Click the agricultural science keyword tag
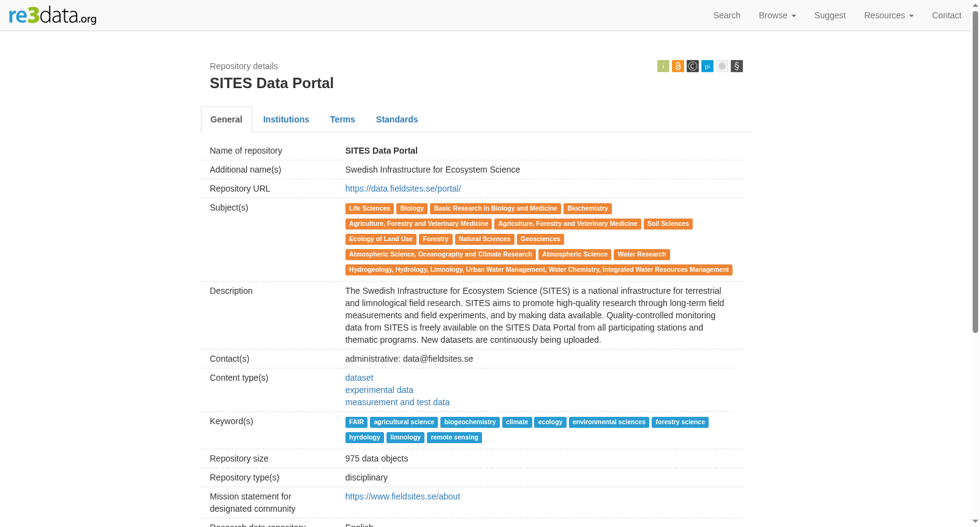 pos(404,422)
